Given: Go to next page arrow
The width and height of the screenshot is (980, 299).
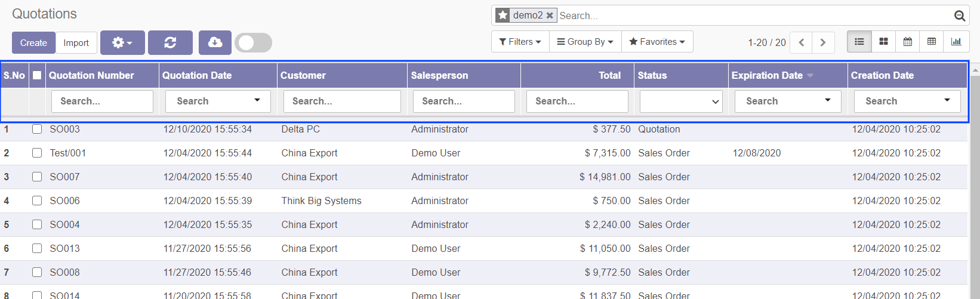Looking at the screenshot, I should 823,42.
